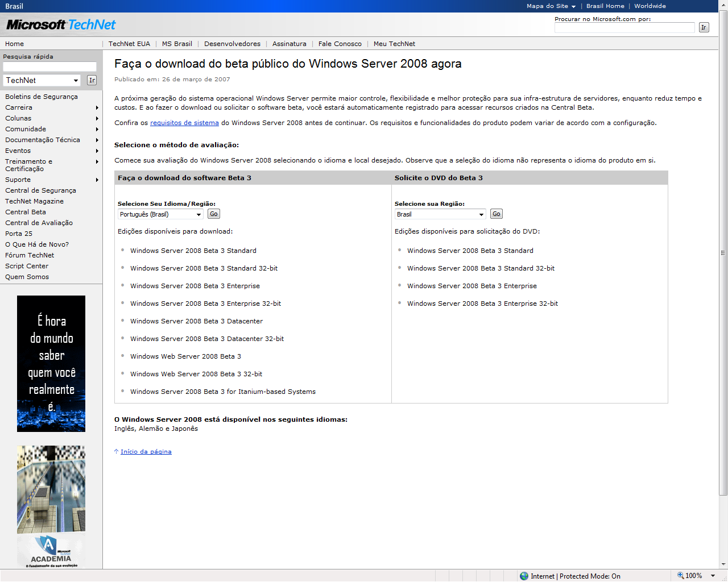Open Central de Segurança in sidebar
The height and width of the screenshot is (582, 728).
click(40, 190)
